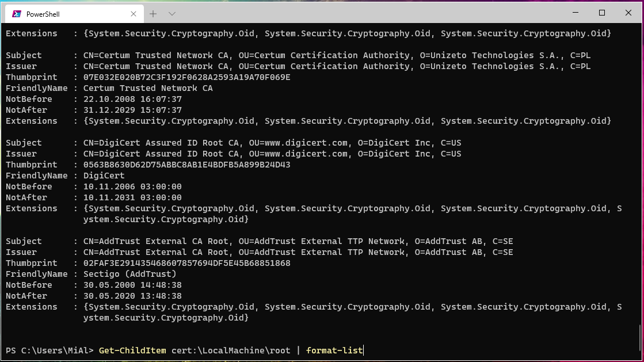Viewport: 644px width, 362px height.
Task: Click the Certum NotBefore date 22.10.2008
Action: point(132,99)
